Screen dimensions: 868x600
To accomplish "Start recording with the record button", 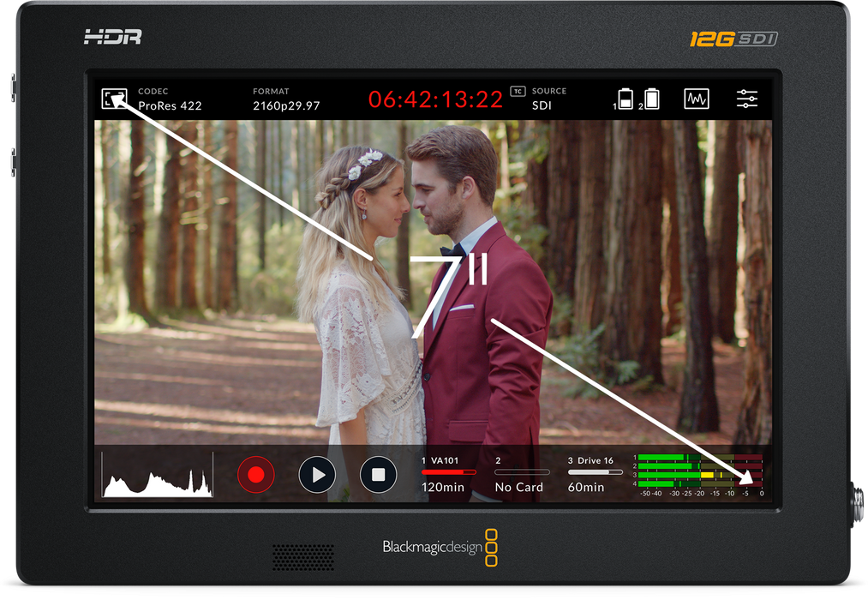I will coord(255,474).
